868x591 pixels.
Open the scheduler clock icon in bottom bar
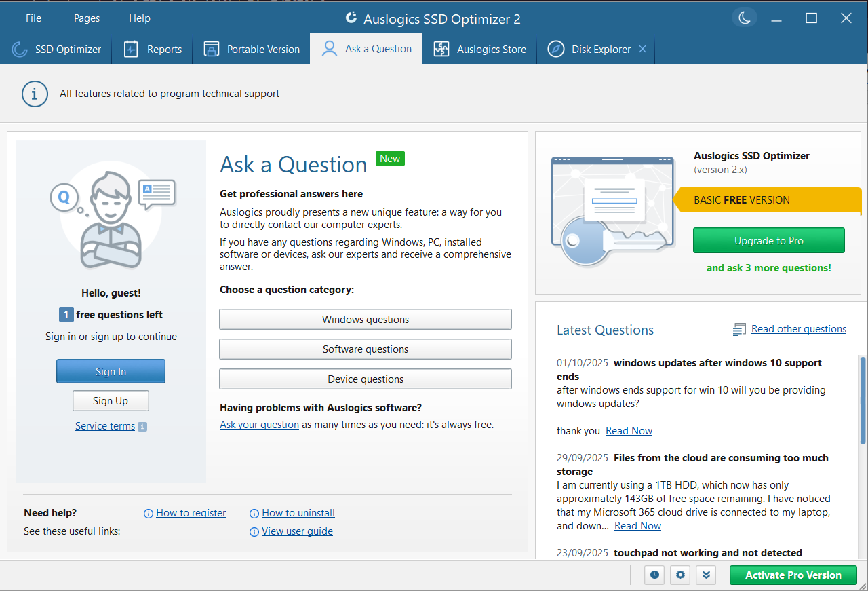(654, 575)
